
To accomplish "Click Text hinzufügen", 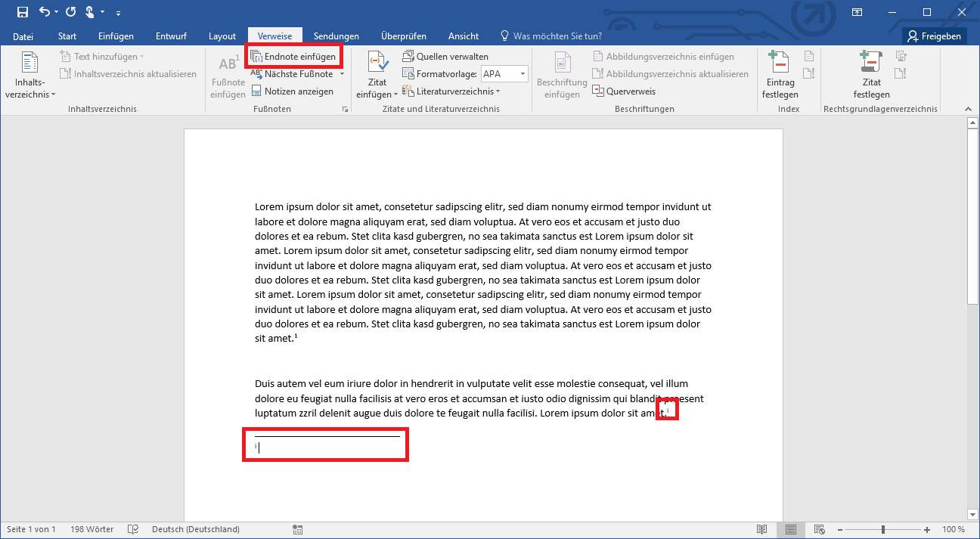I will (102, 57).
